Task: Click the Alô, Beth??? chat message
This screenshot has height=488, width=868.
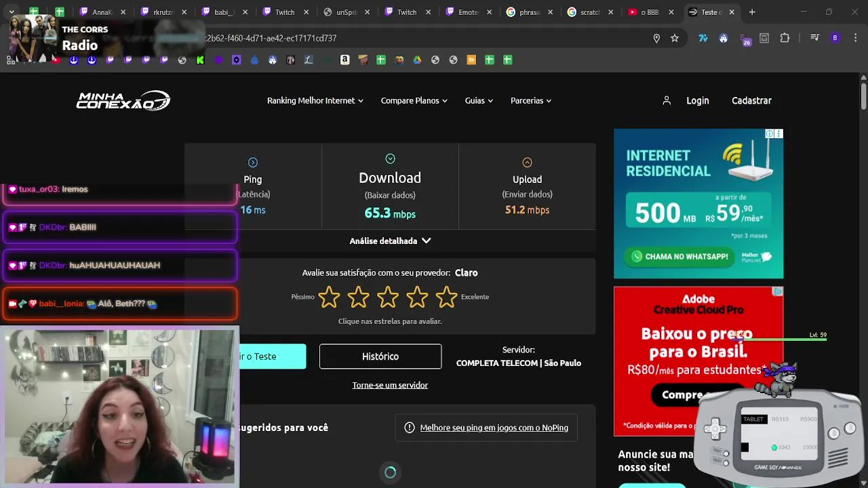Action: click(x=121, y=304)
